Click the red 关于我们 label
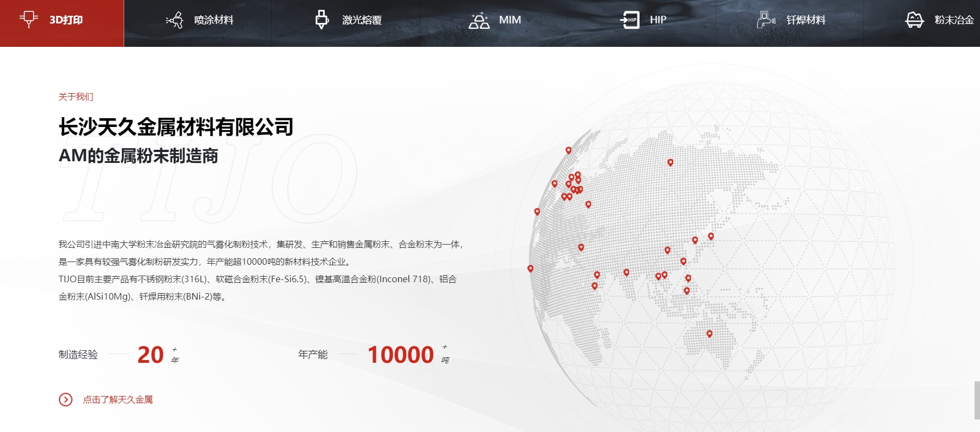This screenshot has width=980, height=432. pos(76,96)
